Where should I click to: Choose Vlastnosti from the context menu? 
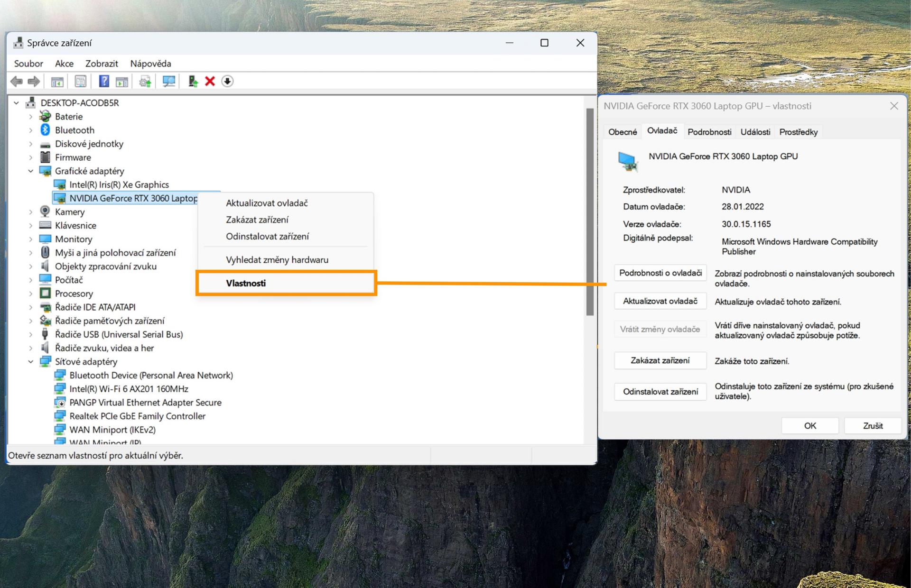tap(246, 283)
